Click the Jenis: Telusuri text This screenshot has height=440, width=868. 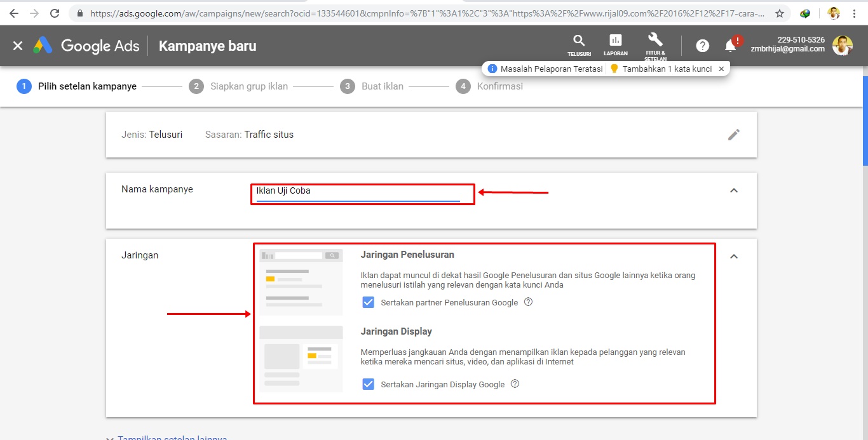pos(152,135)
